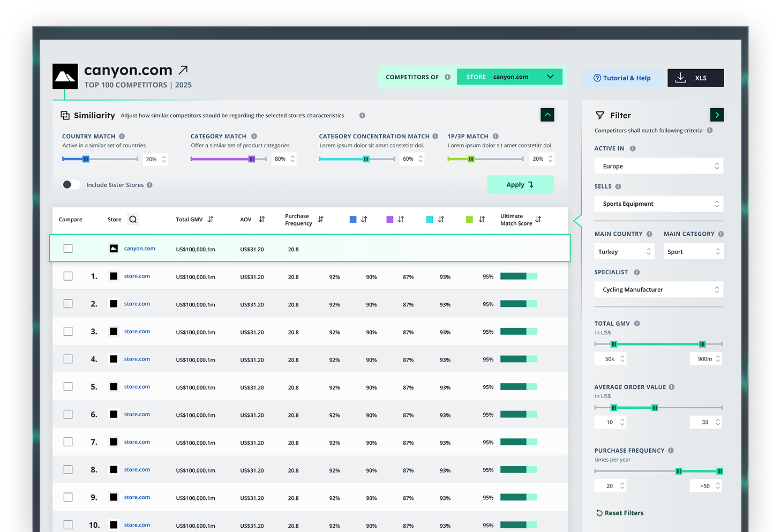Show Active In info icon

click(x=633, y=148)
